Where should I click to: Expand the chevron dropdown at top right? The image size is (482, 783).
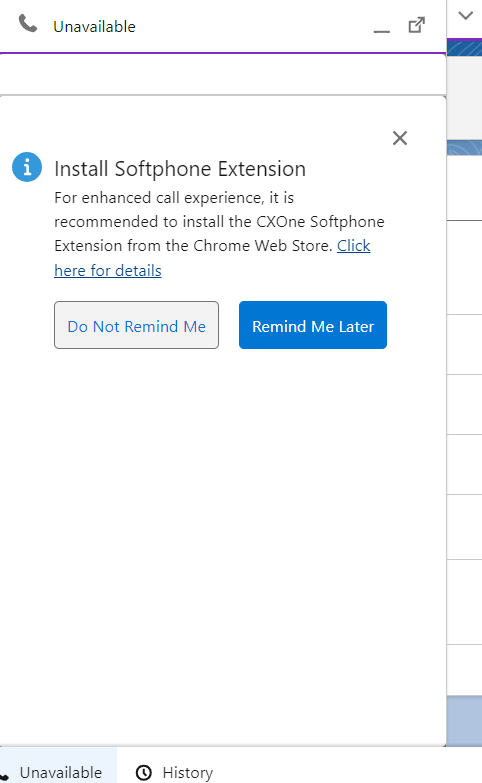466,15
